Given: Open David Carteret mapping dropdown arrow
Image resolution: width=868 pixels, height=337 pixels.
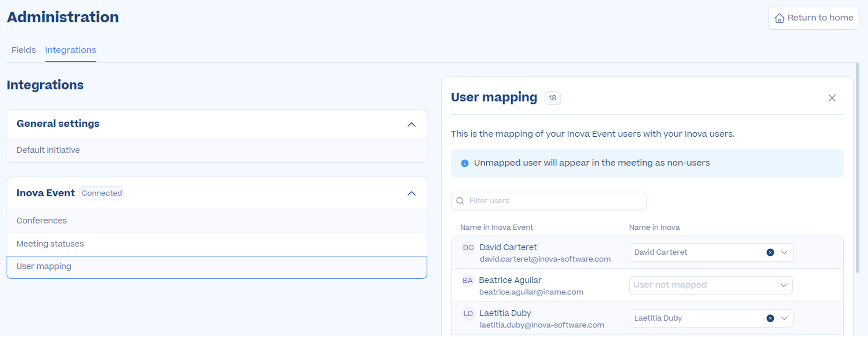Looking at the screenshot, I should (784, 252).
